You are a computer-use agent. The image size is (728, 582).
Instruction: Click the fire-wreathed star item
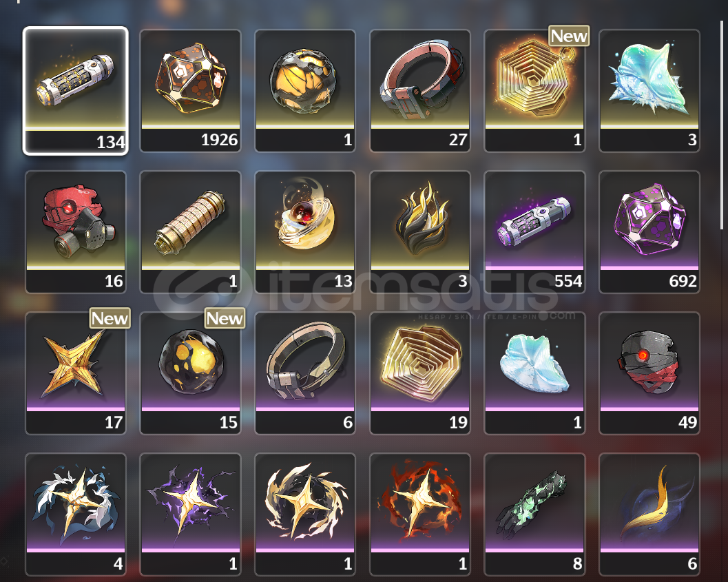point(419,515)
